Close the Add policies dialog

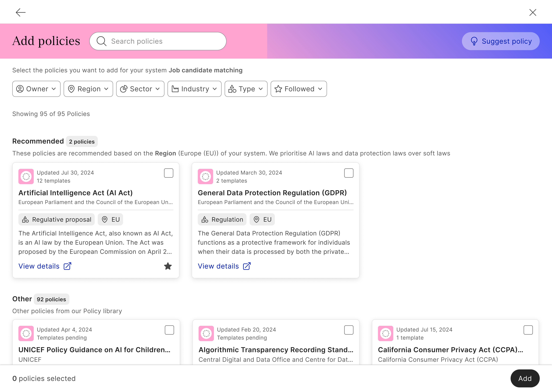pyautogui.click(x=533, y=12)
